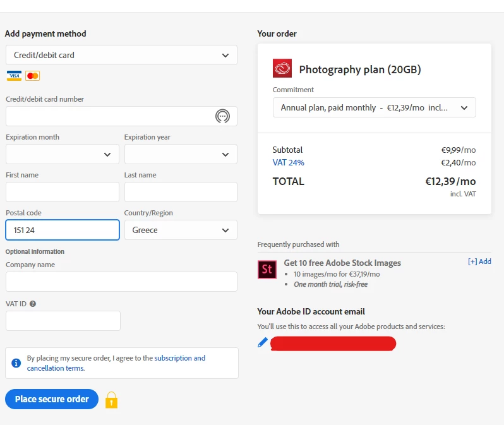The height and width of the screenshot is (425, 504).
Task: Focus the Credit/debit card number field
Action: click(121, 116)
